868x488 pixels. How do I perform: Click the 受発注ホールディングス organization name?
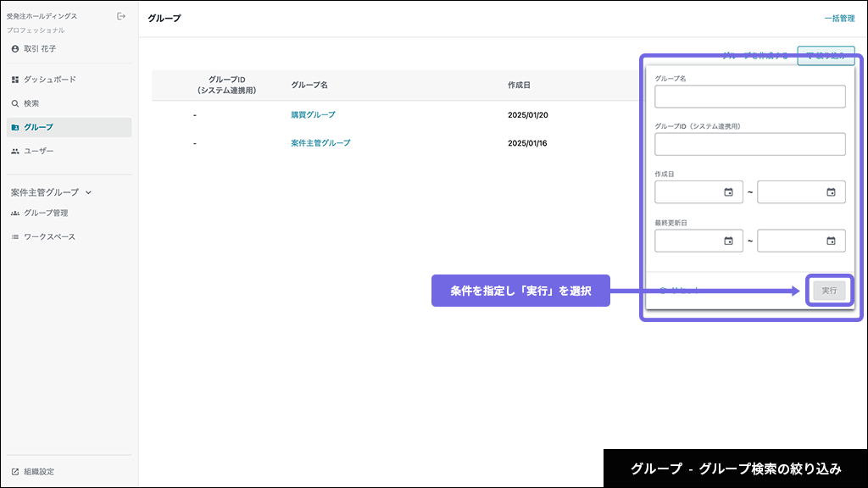[42, 17]
